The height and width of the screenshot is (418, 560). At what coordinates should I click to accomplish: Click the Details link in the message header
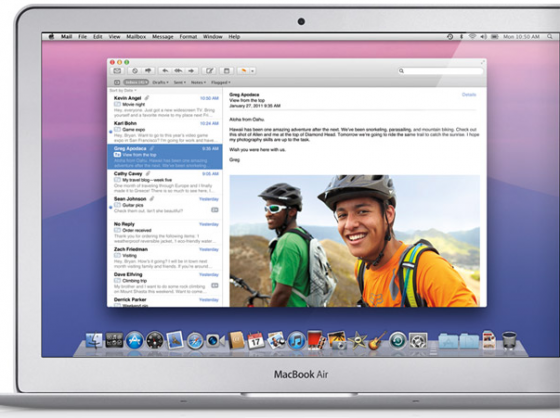(x=469, y=95)
